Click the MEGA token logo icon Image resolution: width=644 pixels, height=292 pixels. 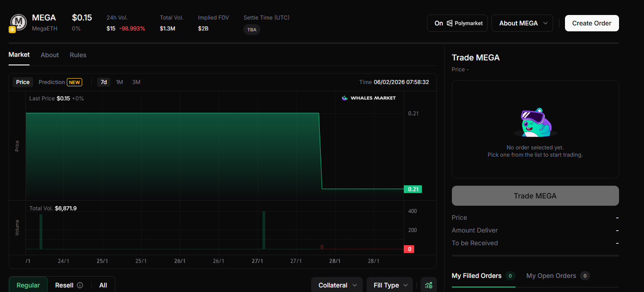coord(19,22)
